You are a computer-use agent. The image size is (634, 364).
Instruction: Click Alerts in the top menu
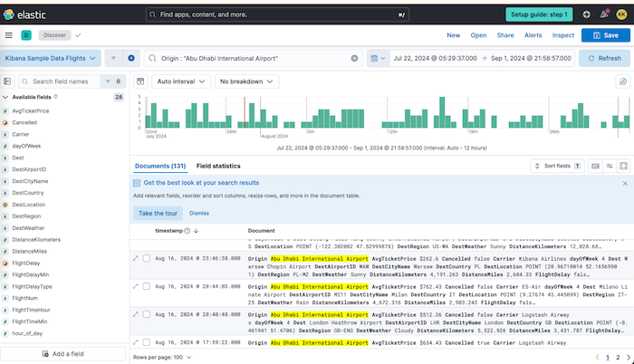point(533,35)
